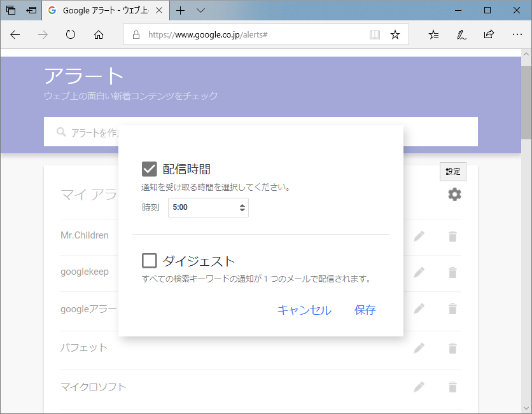Image resolution: width=532 pixels, height=414 pixels.
Task: Select the マイクロソフト alert text
Action: [94, 387]
